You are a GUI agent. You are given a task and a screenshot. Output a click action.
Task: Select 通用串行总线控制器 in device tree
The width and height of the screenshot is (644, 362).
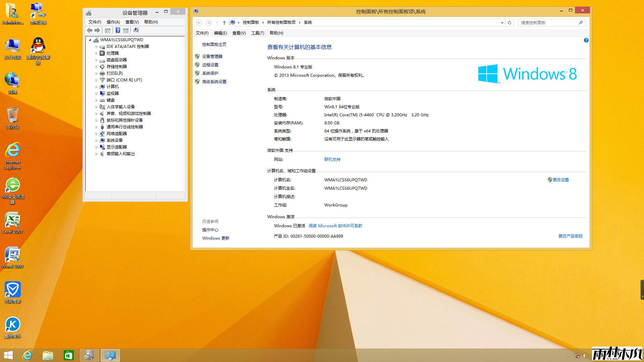[x=125, y=127]
